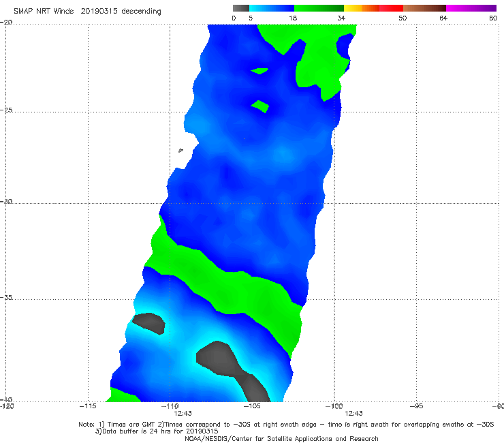
Task: Click the longitude label '-115'
Action: coord(88,406)
